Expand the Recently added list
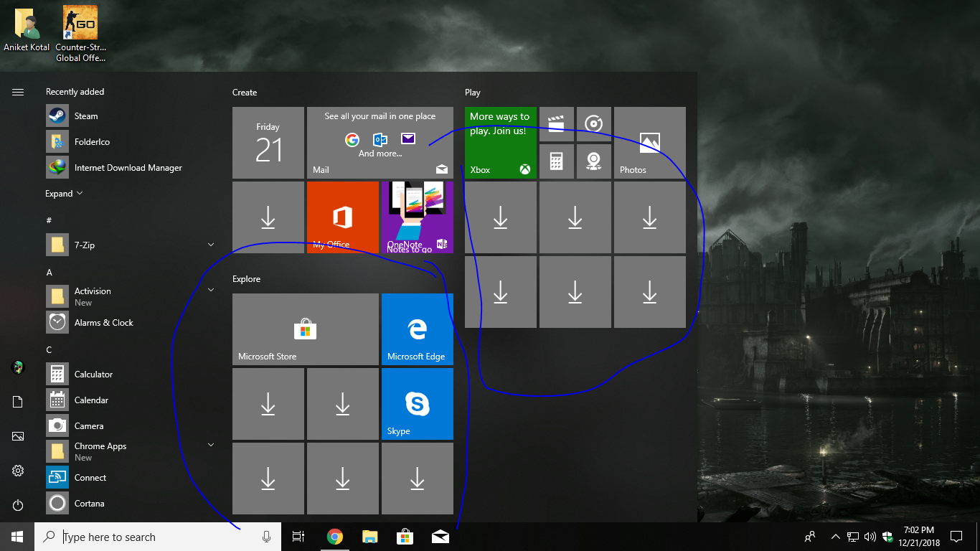The height and width of the screenshot is (551, 980). pos(64,194)
